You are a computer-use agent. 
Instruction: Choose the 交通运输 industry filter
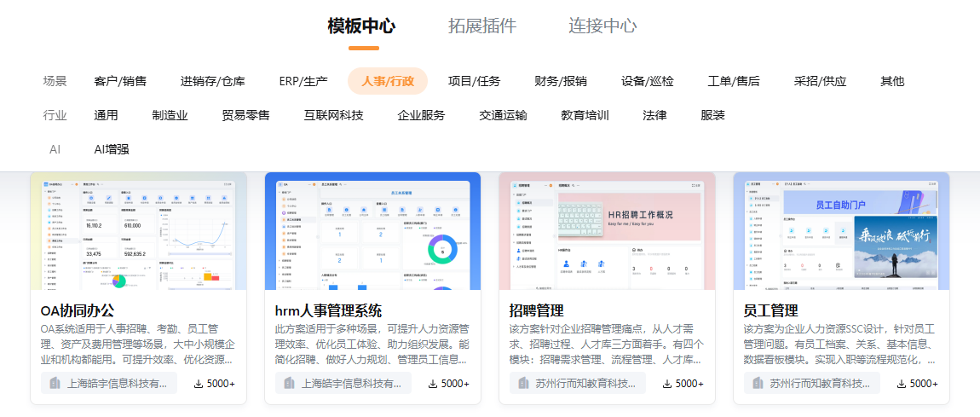click(503, 115)
